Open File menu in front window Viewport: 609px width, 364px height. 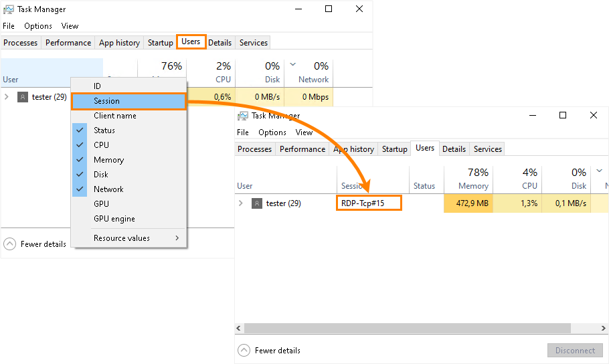tap(243, 132)
